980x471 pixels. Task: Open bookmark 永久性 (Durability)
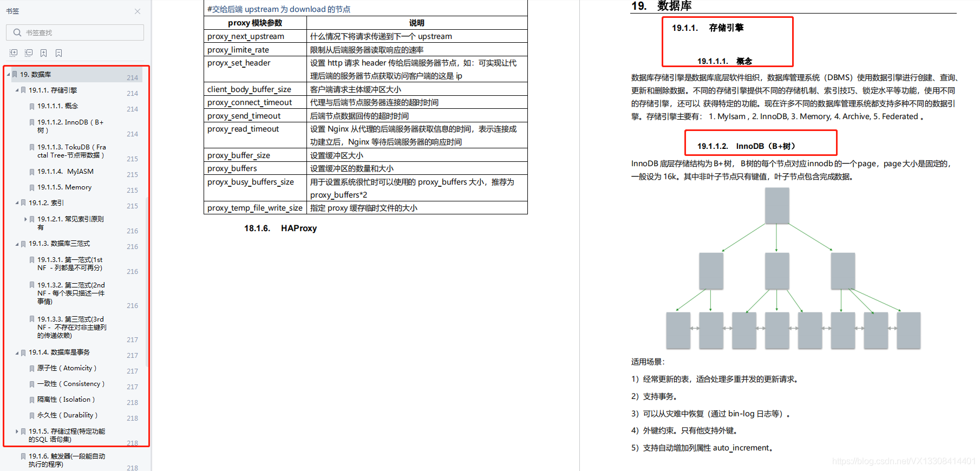(68, 415)
